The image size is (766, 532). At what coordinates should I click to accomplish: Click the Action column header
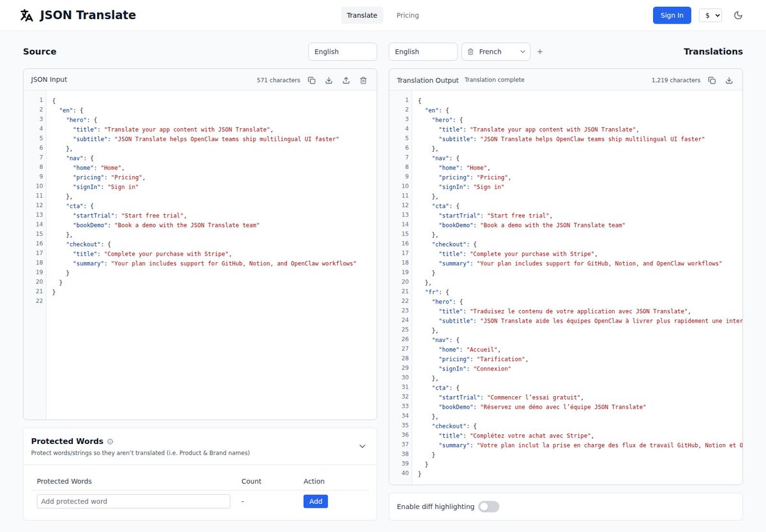coord(314,482)
